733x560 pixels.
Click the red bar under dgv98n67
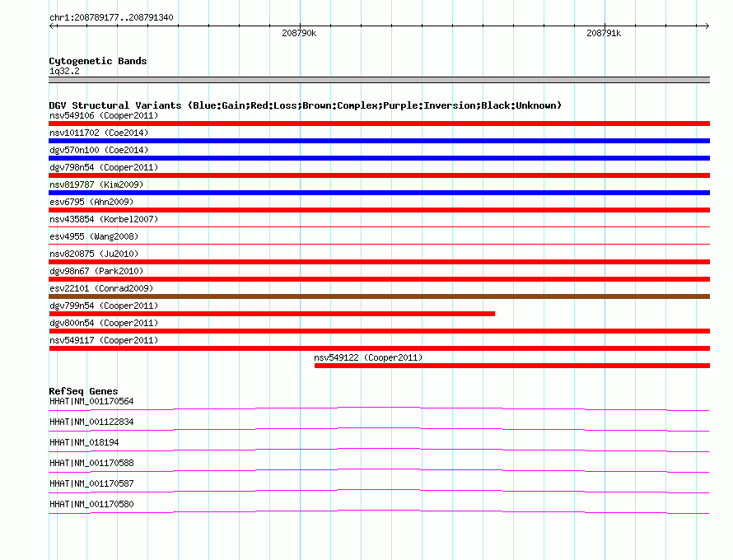pos(379,279)
